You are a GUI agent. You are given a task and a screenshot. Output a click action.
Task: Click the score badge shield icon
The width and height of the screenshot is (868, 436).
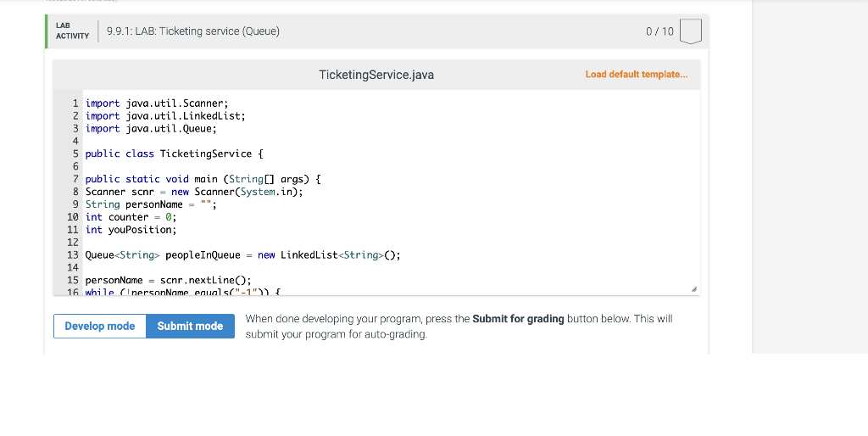pyautogui.click(x=690, y=31)
